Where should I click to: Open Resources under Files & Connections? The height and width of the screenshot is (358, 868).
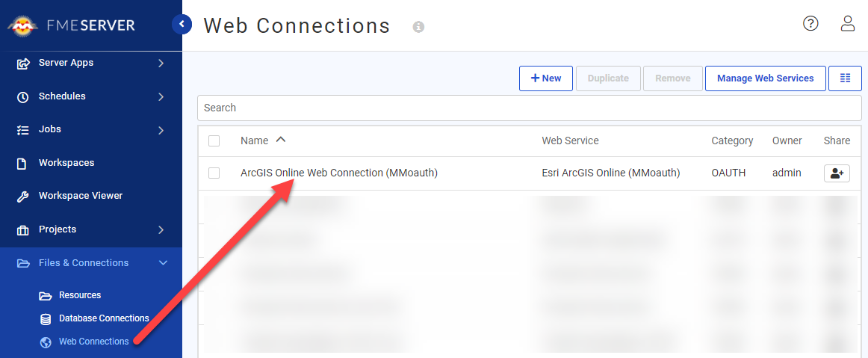tap(80, 294)
